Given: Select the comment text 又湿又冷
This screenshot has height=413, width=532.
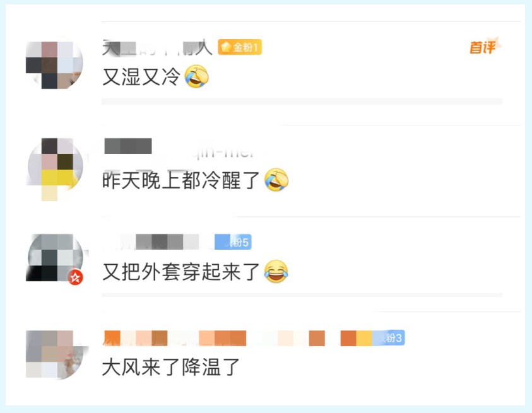Looking at the screenshot, I should click(141, 77).
